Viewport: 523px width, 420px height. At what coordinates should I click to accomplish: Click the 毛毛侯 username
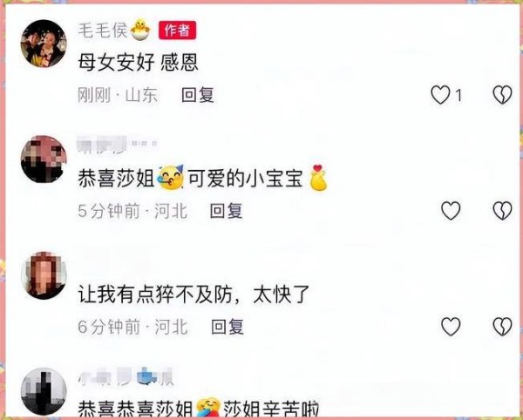click(x=103, y=30)
